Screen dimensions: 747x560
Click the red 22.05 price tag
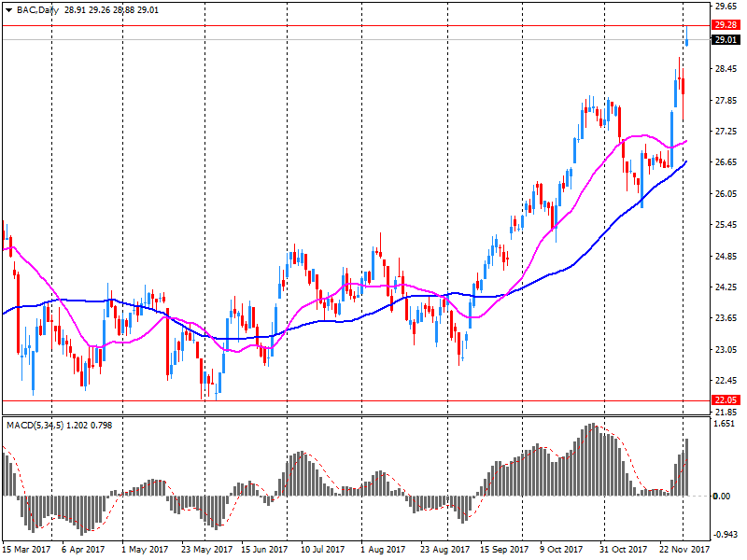726,400
